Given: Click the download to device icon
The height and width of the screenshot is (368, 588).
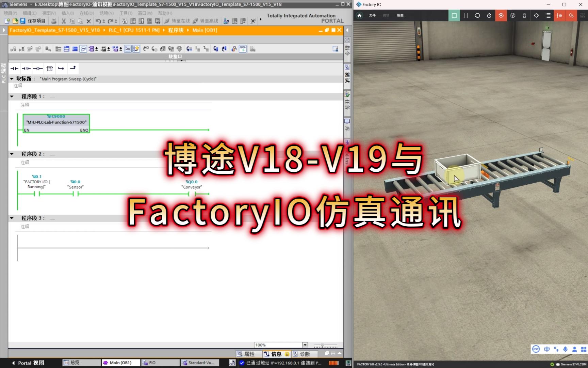Looking at the screenshot, I should point(133,21).
